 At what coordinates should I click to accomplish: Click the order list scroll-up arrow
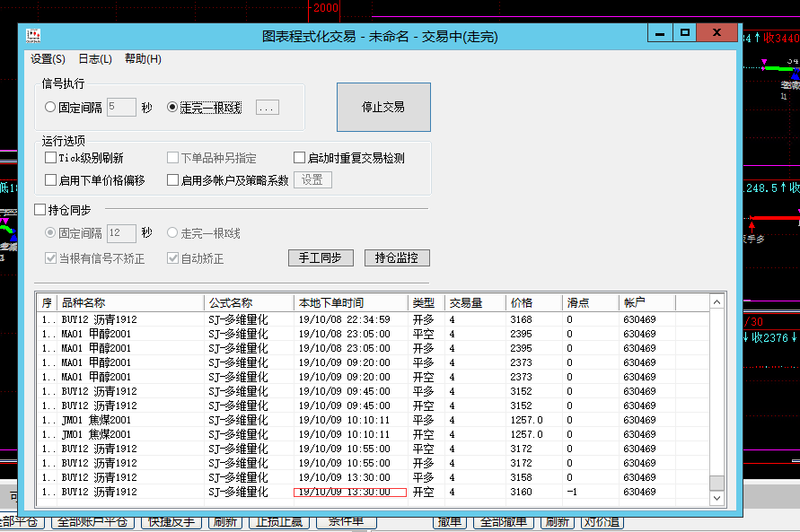point(716,302)
